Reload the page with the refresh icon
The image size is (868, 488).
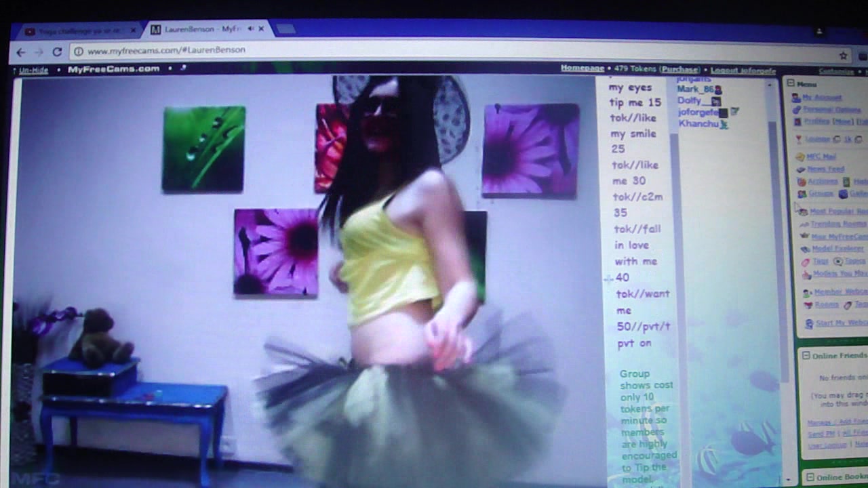click(57, 52)
